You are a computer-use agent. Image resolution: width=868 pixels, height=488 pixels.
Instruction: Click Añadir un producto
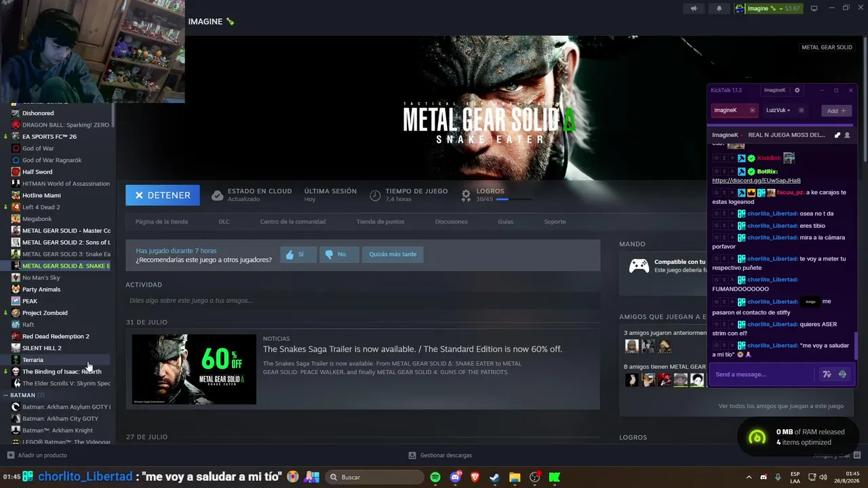tap(37, 455)
